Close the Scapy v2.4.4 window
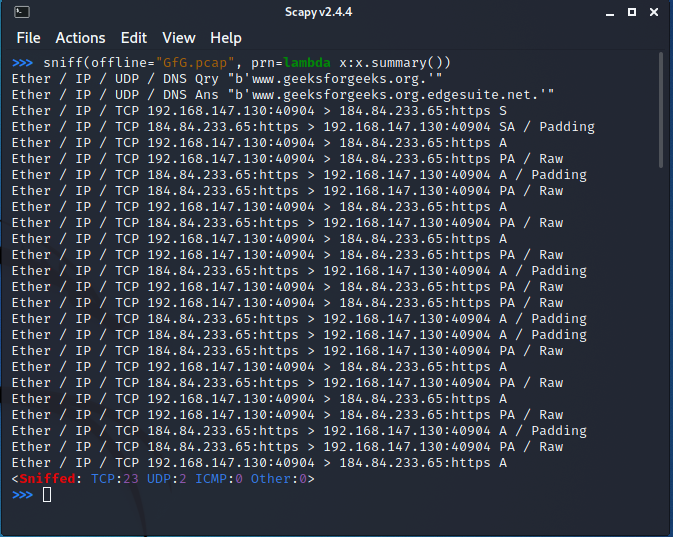673x537 pixels. pos(651,13)
